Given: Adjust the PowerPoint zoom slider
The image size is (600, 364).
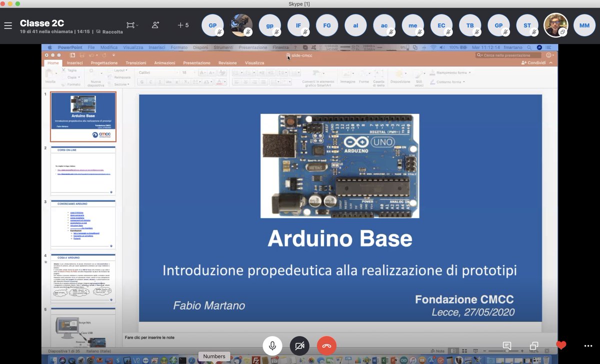Looking at the screenshot, I should [x=507, y=351].
